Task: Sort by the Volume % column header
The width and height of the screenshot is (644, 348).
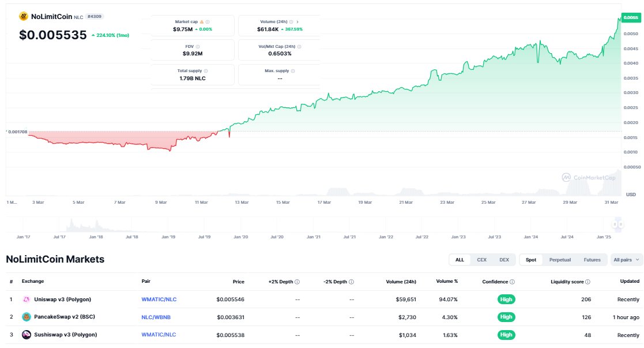Action: coord(447,282)
